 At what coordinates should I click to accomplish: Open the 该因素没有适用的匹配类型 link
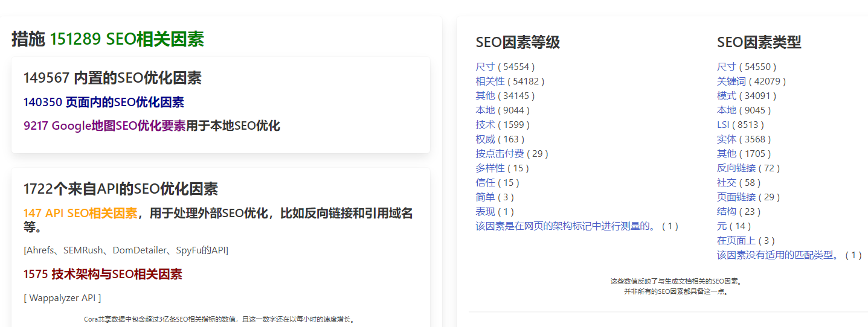tap(780, 255)
